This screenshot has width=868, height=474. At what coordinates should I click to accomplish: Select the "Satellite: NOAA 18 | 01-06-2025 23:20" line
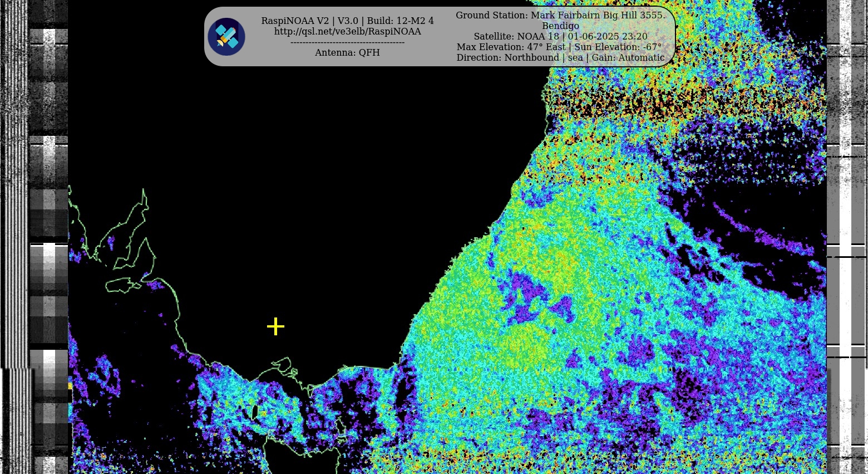560,36
